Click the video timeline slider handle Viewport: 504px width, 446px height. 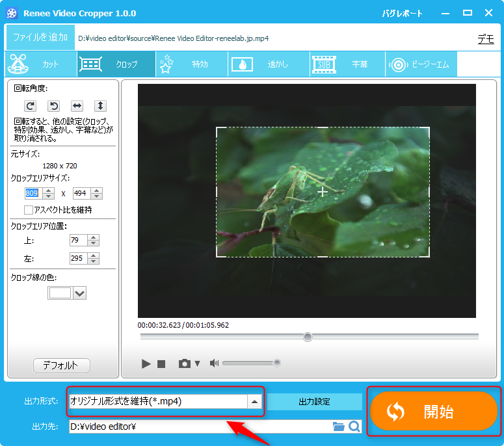pos(308,337)
